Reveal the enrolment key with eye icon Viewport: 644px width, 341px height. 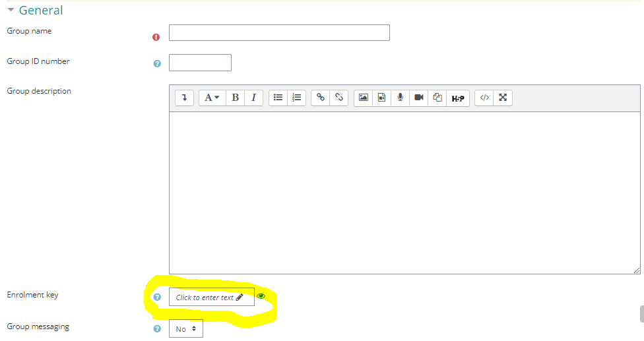point(261,297)
